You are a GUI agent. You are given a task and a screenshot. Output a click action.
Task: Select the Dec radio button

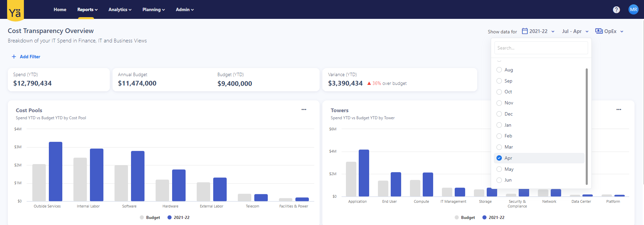pos(499,114)
